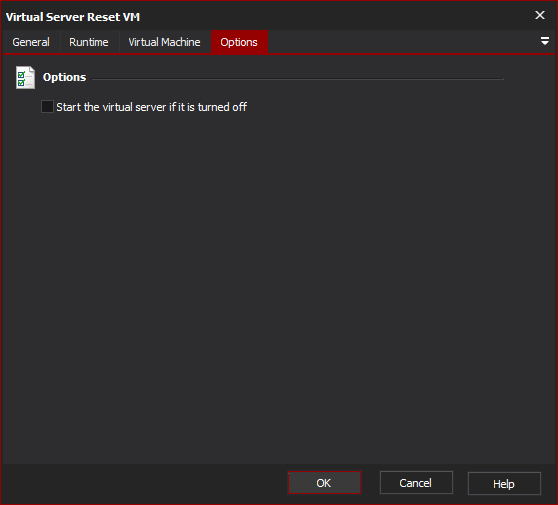558x505 pixels.
Task: Enable starting the virtual server if turned off
Action: (47, 107)
